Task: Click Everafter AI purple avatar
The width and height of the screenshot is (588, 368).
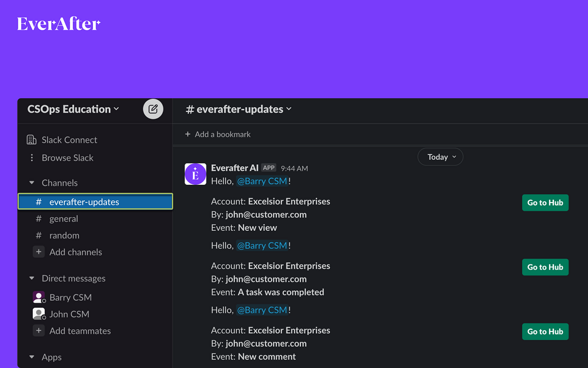Action: point(195,174)
